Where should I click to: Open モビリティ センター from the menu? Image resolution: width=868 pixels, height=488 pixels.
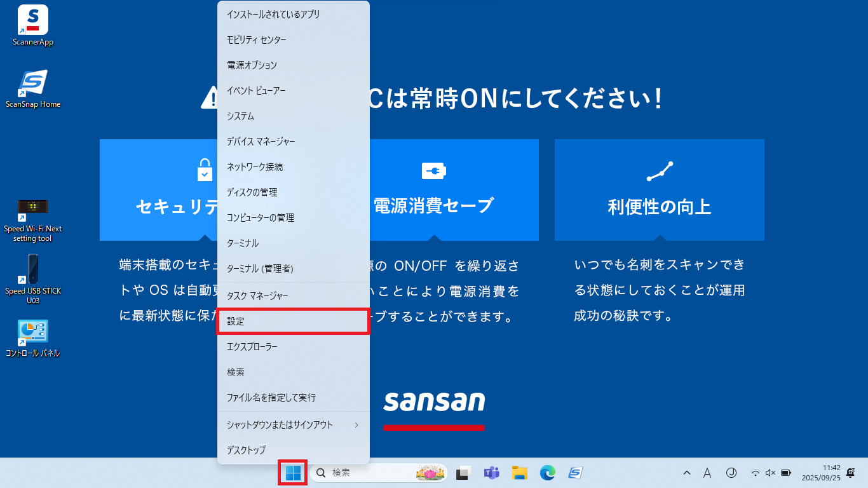294,39
